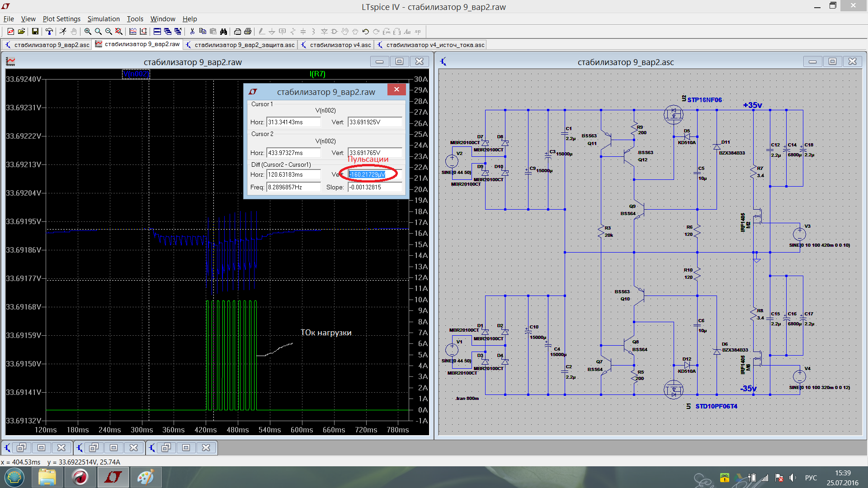The image size is (868, 488).
Task: Click Cursor 2 Horz field 433.97327ms
Action: [293, 153]
